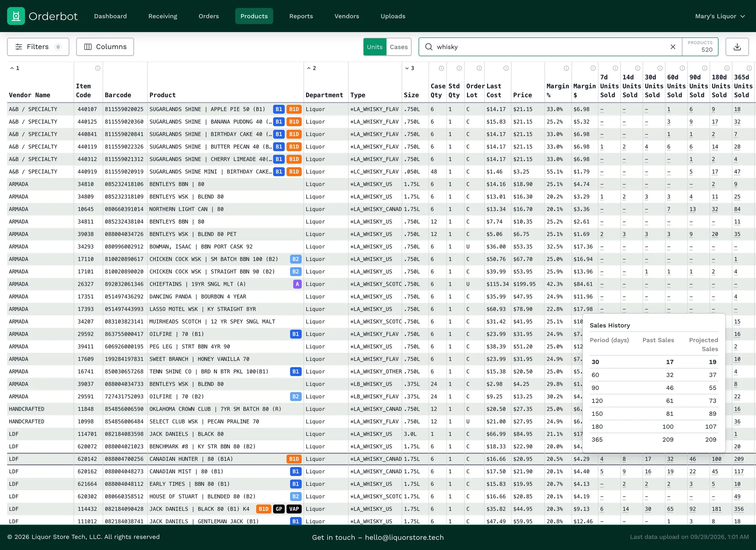Open the Filters panel
This screenshot has height=550, width=756.
pos(38,47)
